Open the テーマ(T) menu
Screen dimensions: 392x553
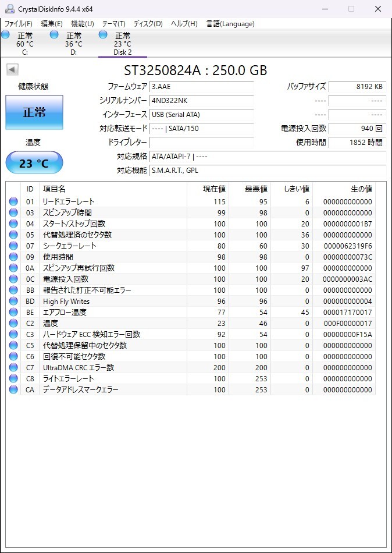[x=113, y=24]
